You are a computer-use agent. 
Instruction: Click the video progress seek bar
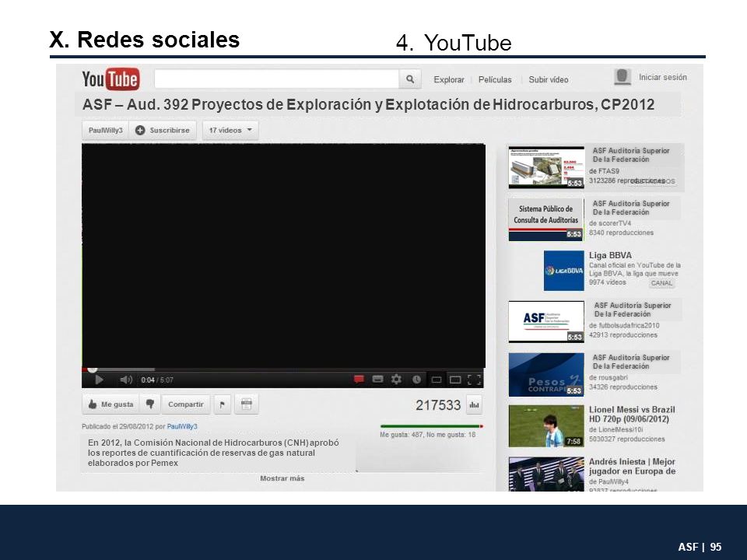tap(283, 369)
